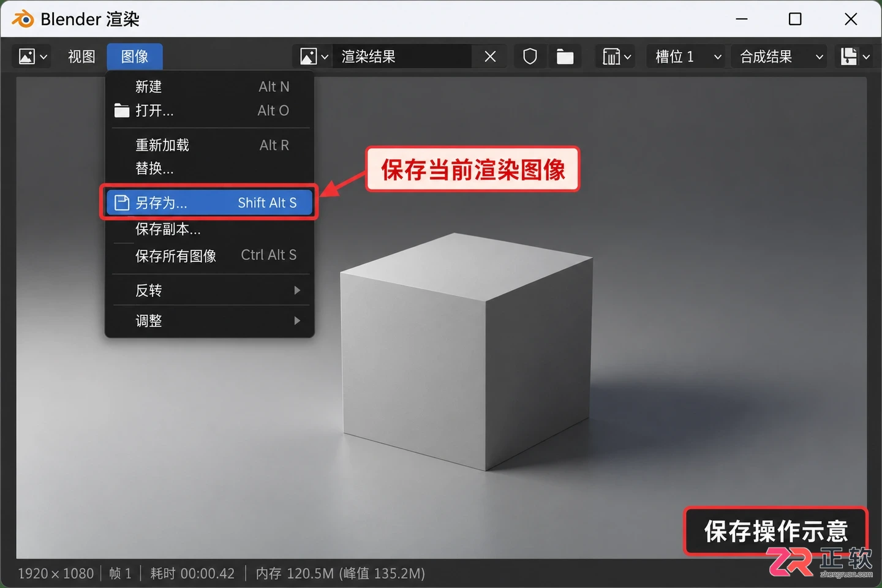Minimize the Blender 渲染 window
Image resolution: width=882 pixels, height=588 pixels.
tap(742, 19)
